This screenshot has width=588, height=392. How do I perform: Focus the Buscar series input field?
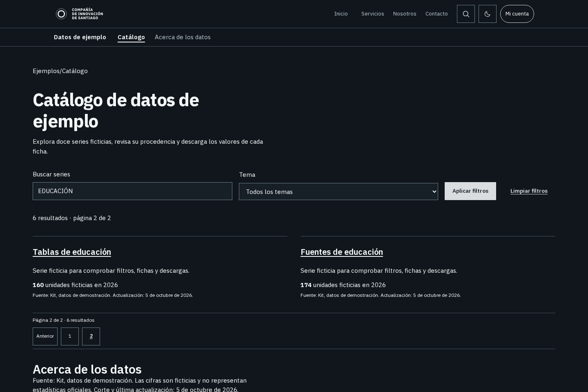pyautogui.click(x=132, y=191)
